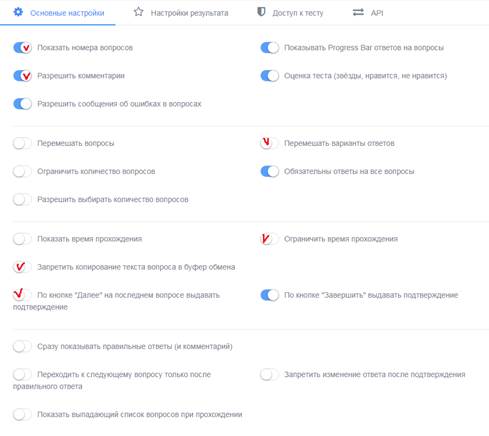Enable Ограничить время прохождения switch

(270, 239)
